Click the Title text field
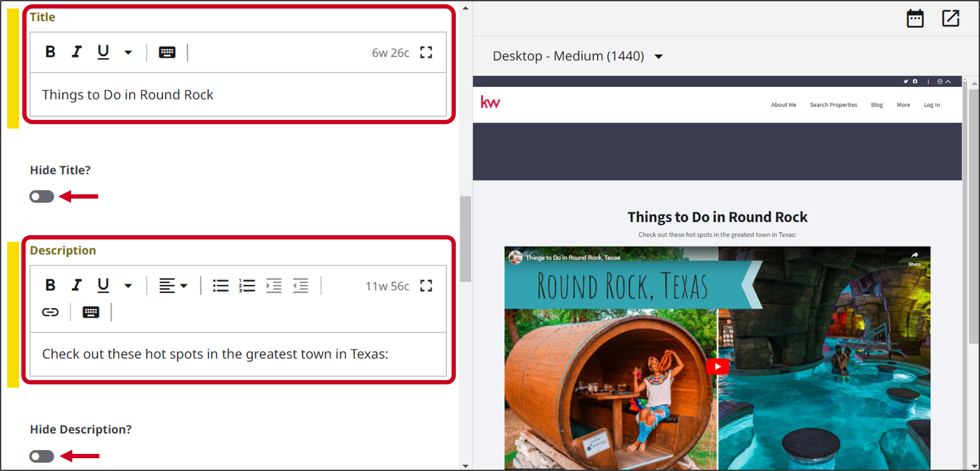 [238, 94]
